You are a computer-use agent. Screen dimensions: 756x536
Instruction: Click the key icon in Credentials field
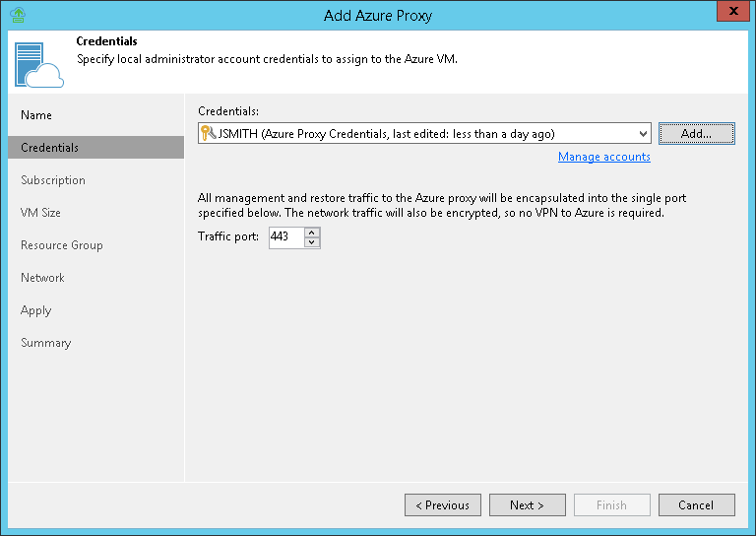tap(208, 133)
